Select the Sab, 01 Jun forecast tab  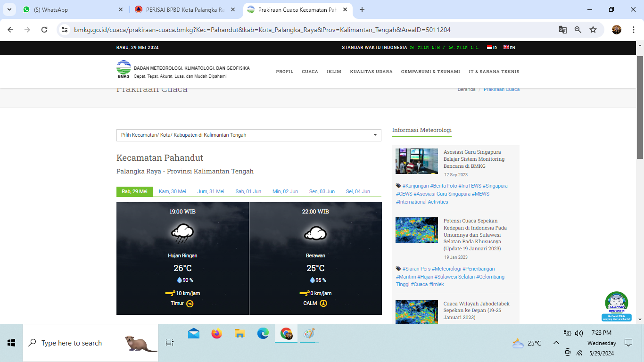[x=248, y=191]
